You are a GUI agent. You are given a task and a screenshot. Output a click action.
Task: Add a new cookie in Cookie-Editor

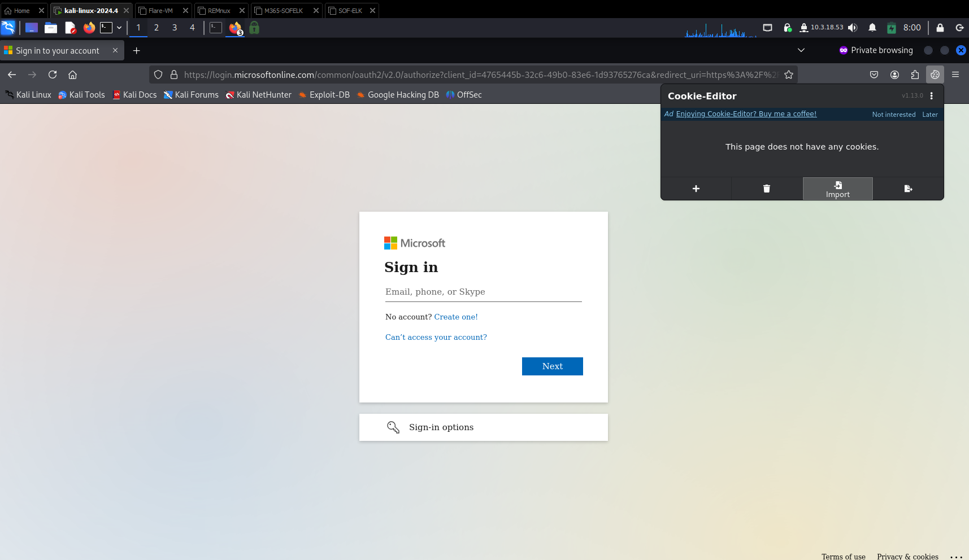click(x=696, y=189)
